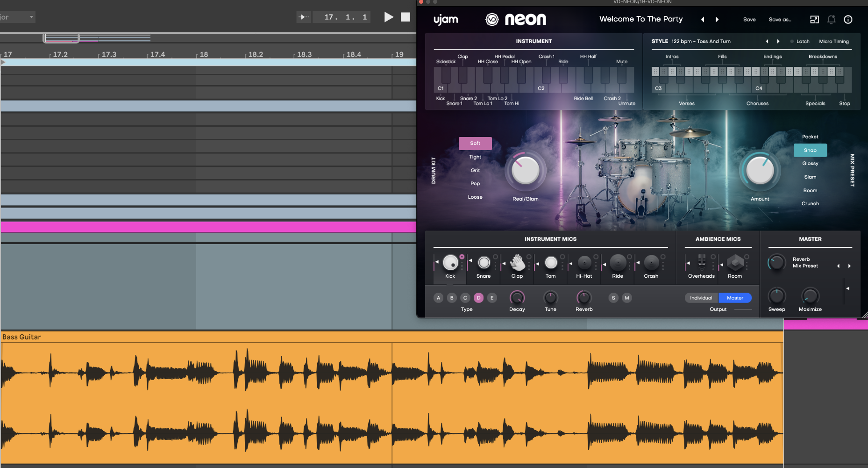Select the Room ambience mic

pos(735,263)
